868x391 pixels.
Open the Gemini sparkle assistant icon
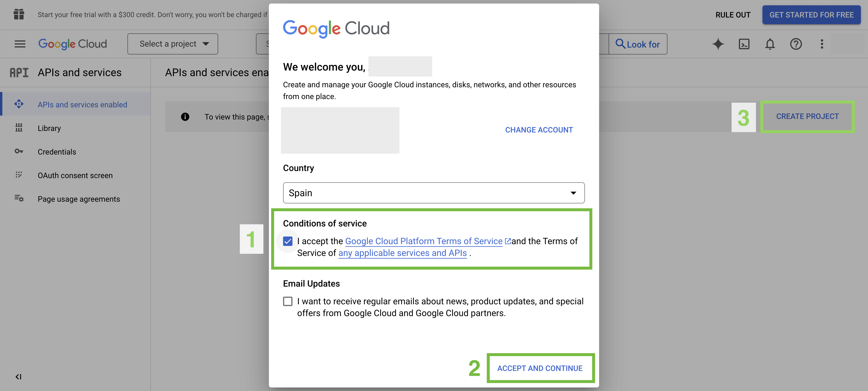tap(718, 44)
